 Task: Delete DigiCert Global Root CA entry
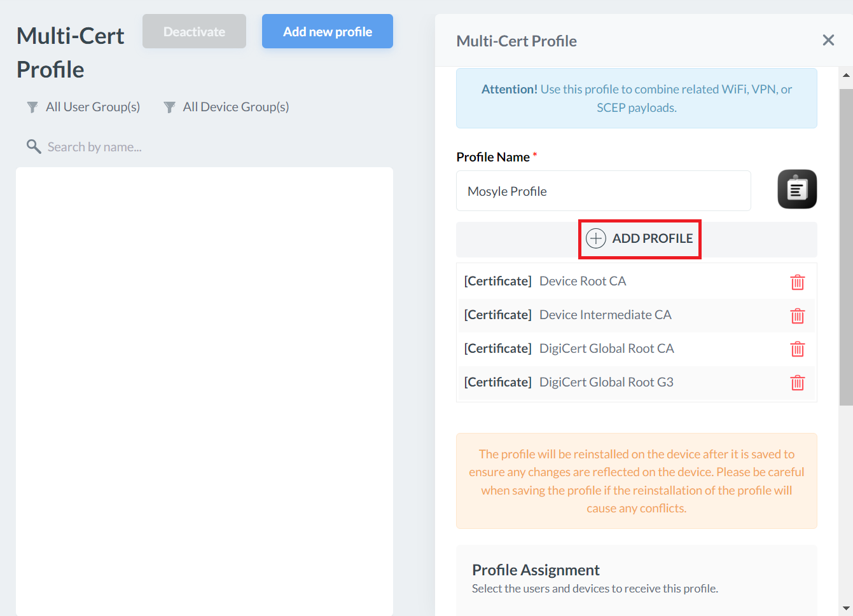point(797,349)
